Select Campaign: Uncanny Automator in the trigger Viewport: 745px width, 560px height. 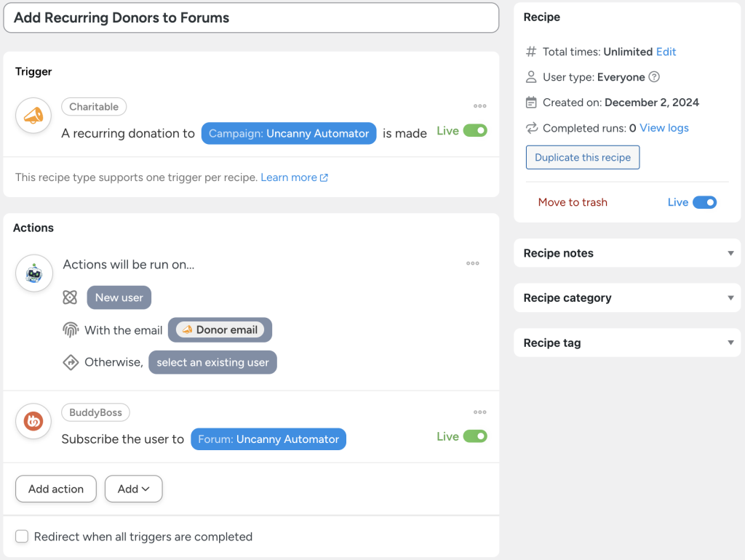[x=288, y=133]
